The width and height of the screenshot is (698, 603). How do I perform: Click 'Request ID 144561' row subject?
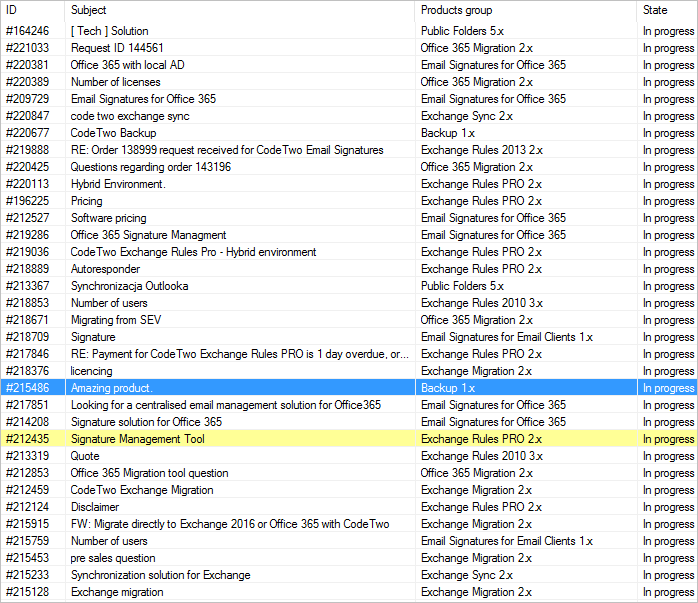click(x=117, y=48)
